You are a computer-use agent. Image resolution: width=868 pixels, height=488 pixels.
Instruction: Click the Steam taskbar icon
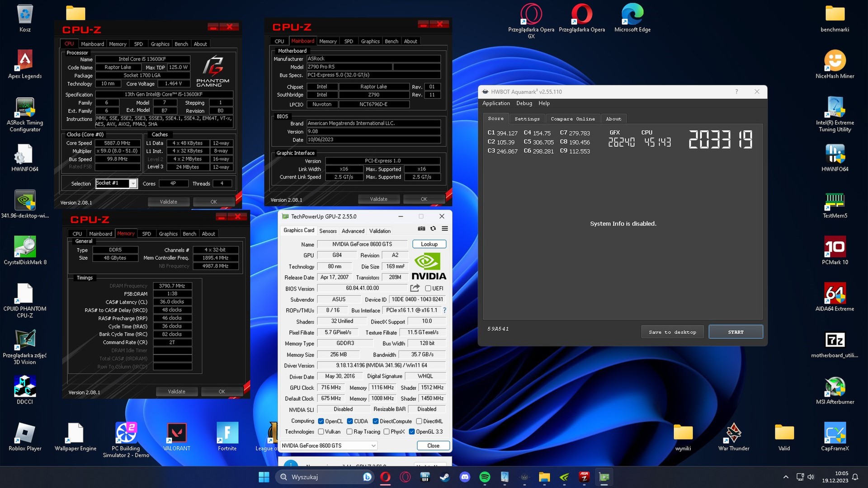(445, 477)
